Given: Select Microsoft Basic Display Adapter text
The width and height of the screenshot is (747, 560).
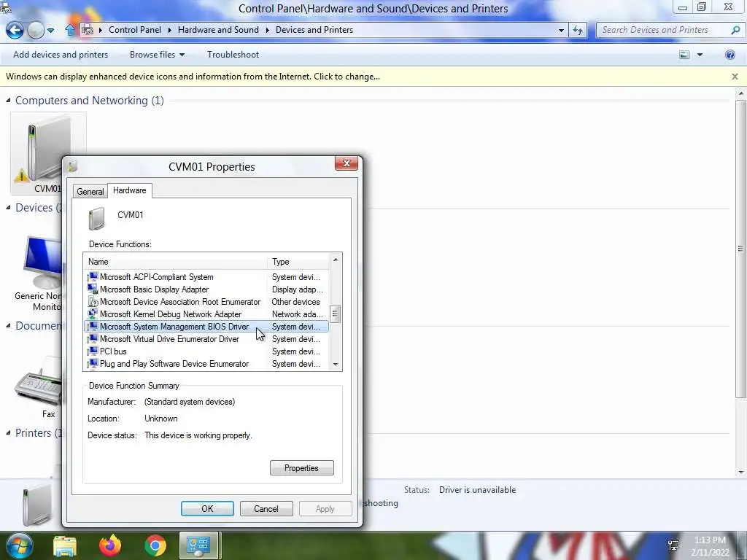Looking at the screenshot, I should point(155,289).
